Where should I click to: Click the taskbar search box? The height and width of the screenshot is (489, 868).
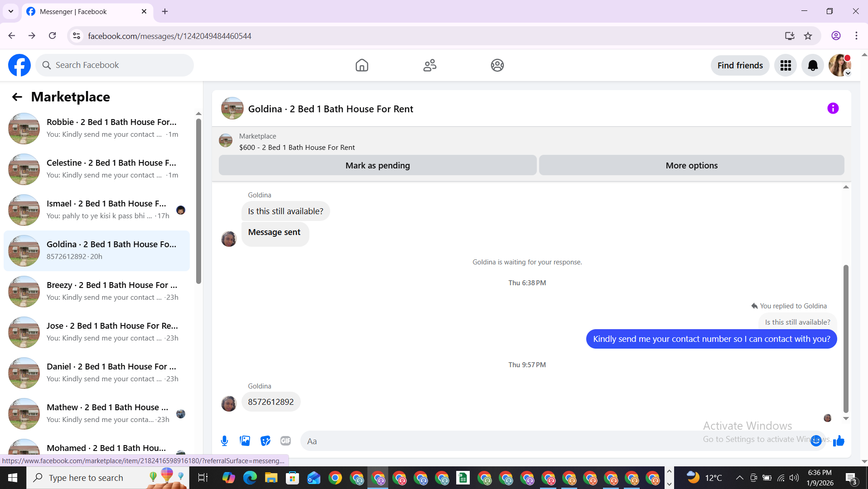pos(108,478)
